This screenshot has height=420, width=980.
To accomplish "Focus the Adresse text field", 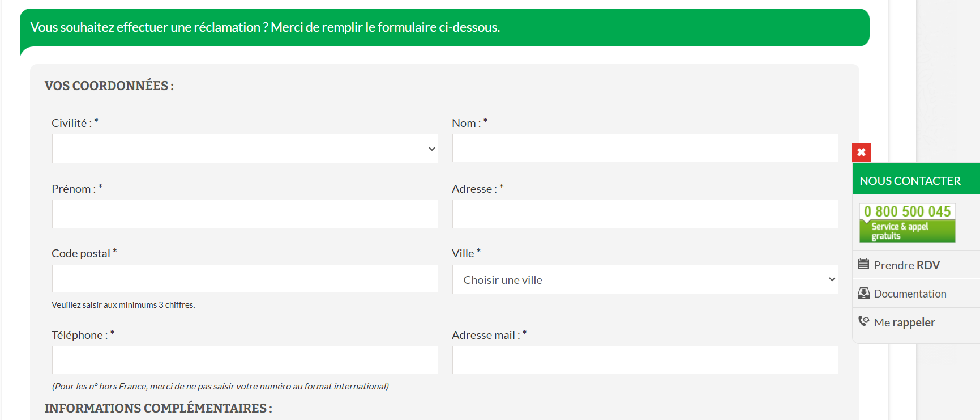I will coord(645,214).
